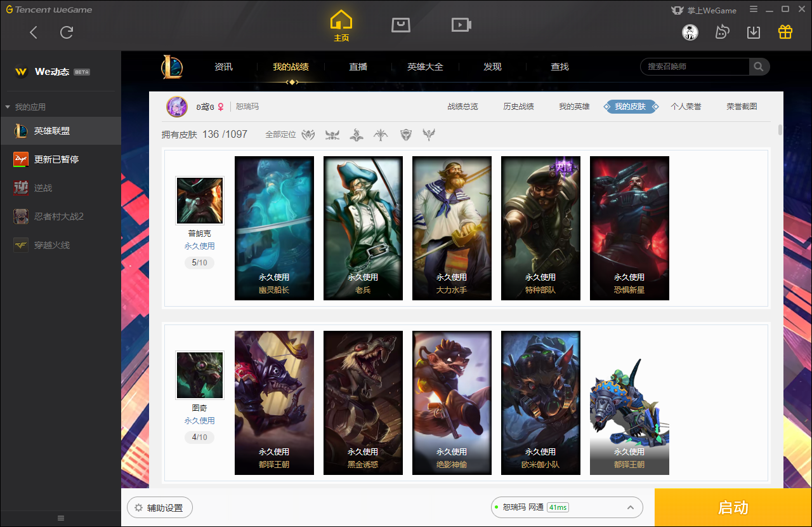Open the 欧米伽小队 skin card
Screen dimensions: 812x527
click(x=540, y=403)
